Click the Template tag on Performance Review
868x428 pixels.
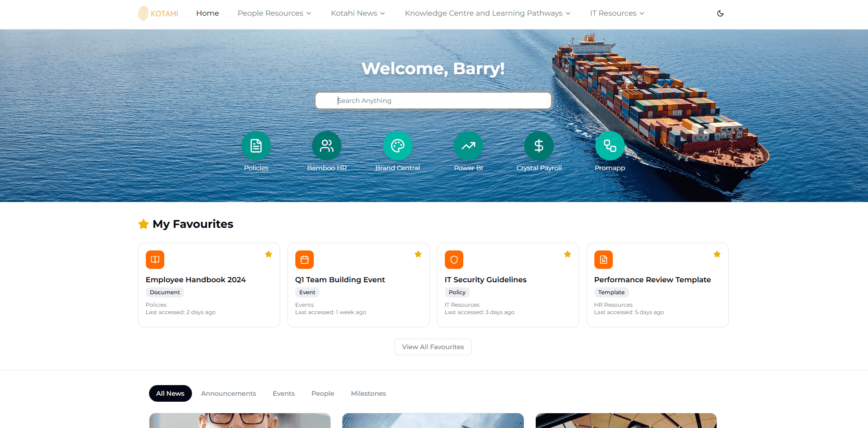611,292
